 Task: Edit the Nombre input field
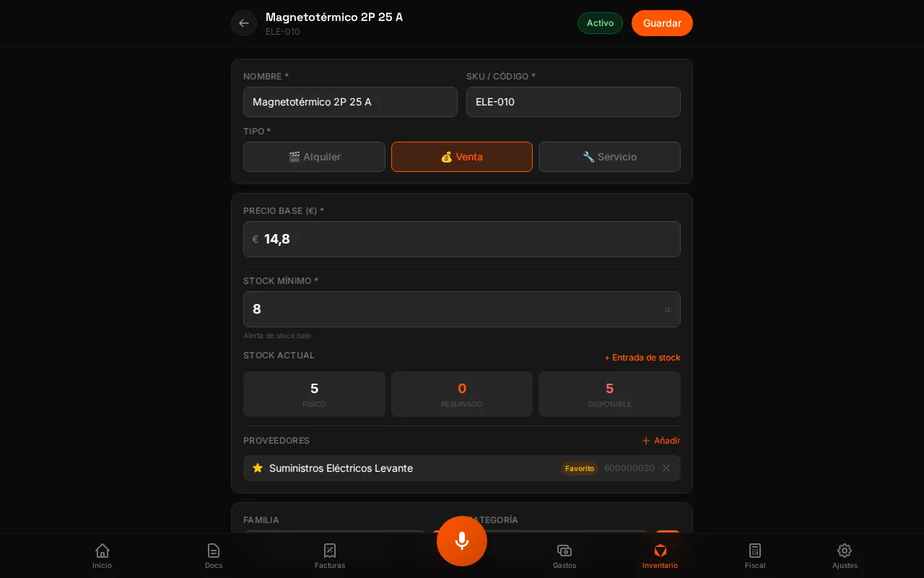(x=350, y=102)
